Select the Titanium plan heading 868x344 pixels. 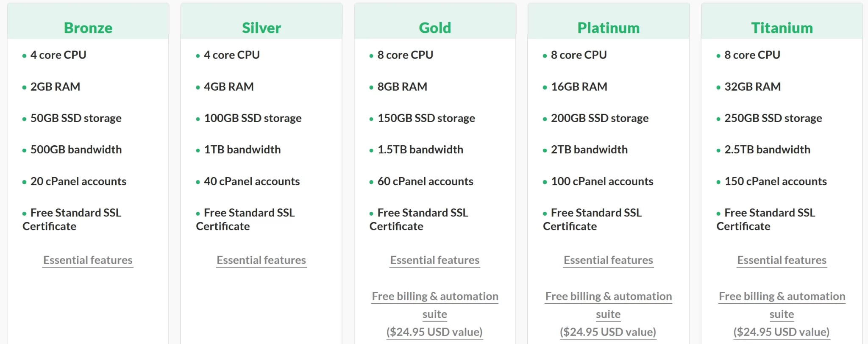pos(782,28)
